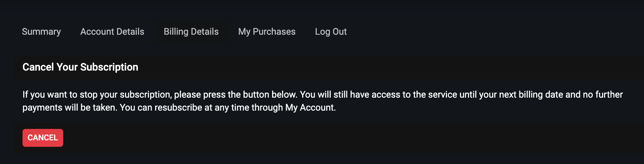Click the Cancel Your Subscription heading

80,67
